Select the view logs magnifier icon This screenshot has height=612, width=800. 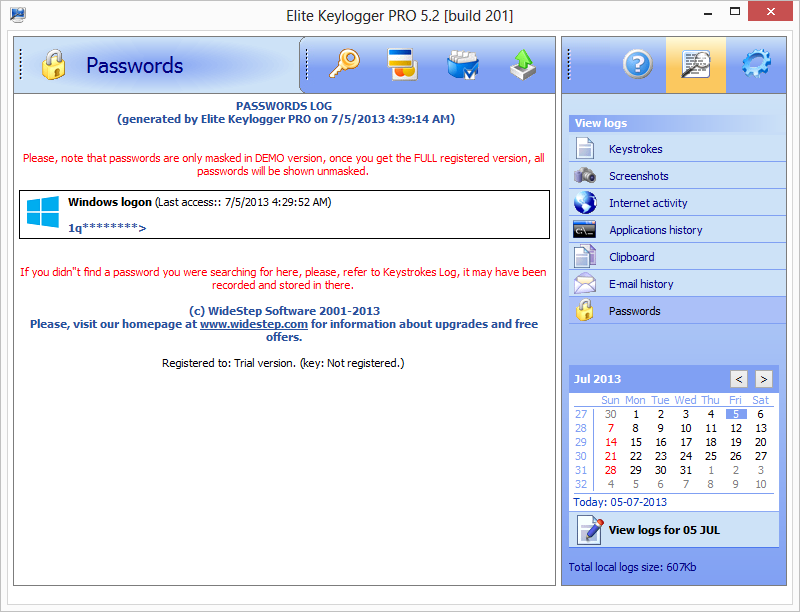(x=696, y=65)
